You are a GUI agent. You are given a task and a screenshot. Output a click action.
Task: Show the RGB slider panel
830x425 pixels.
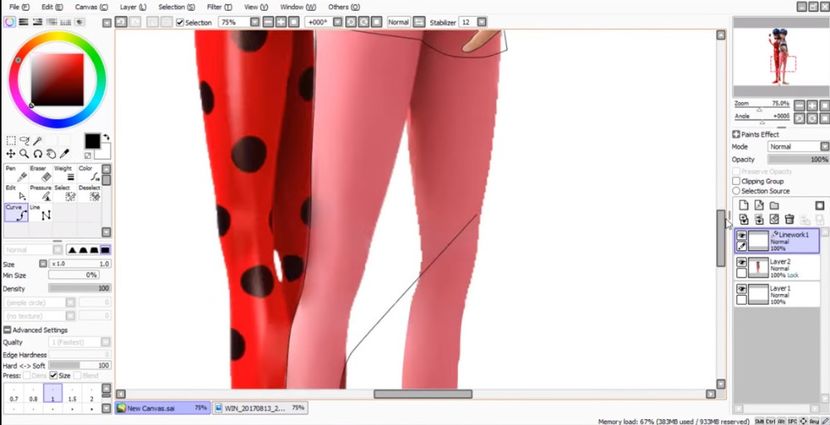pos(24,22)
